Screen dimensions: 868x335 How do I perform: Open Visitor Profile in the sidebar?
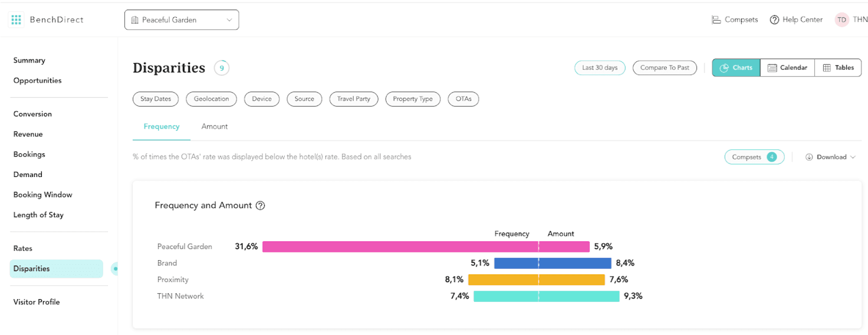coord(37,302)
